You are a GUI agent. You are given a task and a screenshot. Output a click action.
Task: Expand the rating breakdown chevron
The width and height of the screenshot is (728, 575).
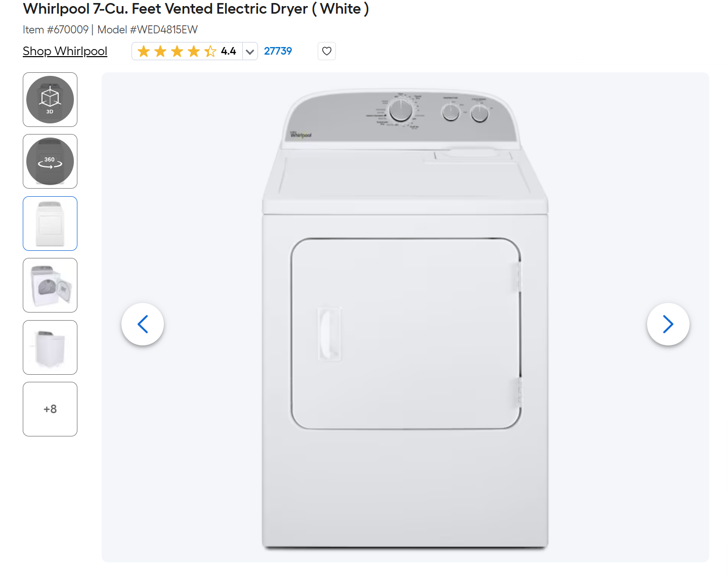[250, 51]
